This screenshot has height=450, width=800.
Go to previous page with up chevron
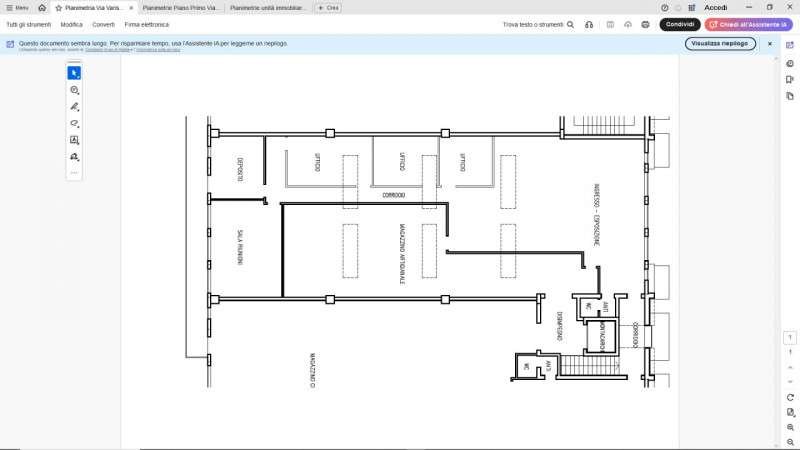click(x=790, y=367)
